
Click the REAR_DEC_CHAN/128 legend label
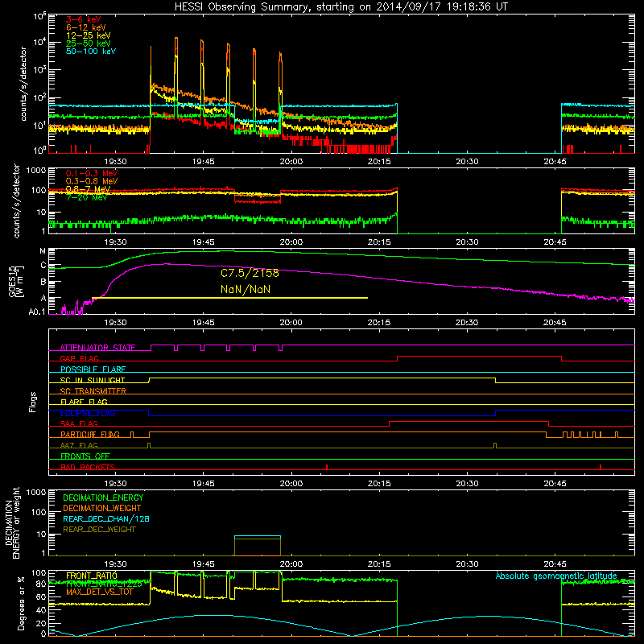click(106, 518)
